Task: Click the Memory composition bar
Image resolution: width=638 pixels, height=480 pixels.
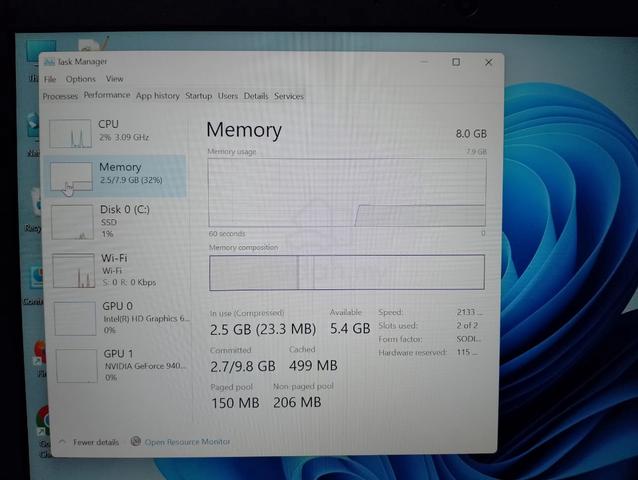Action: (347, 273)
